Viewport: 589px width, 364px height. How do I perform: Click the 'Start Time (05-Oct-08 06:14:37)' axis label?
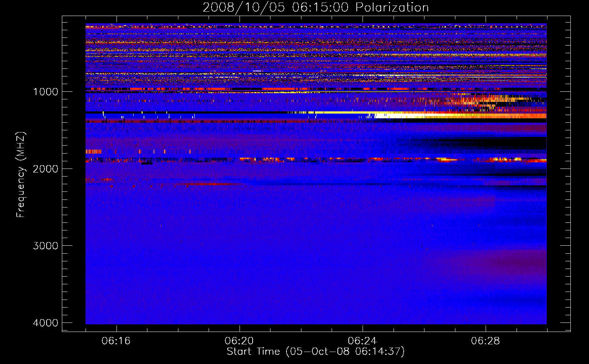(x=316, y=352)
